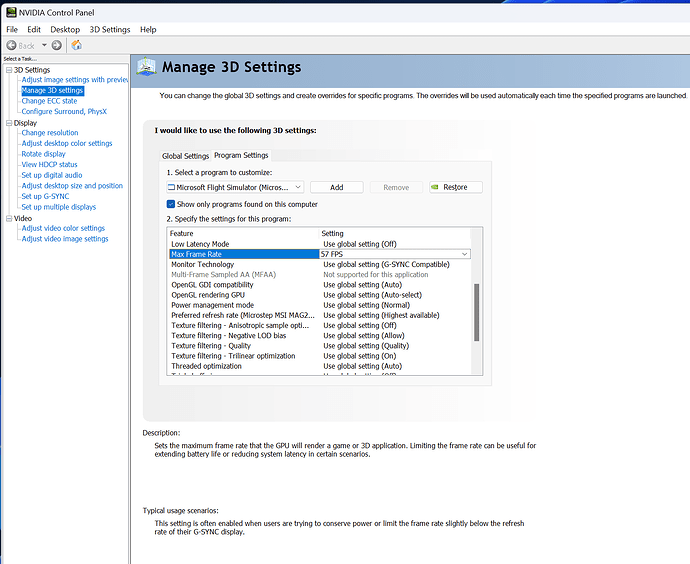Open the Desktop menu

click(65, 29)
